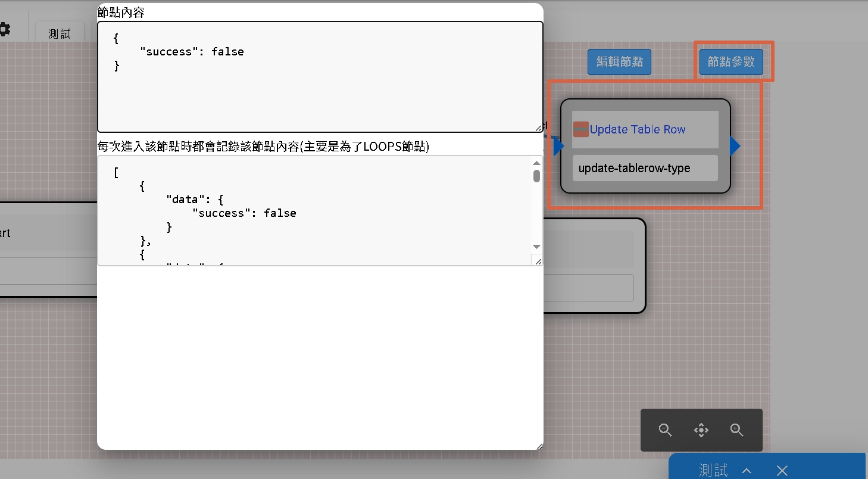
Task: Click the scroll up arrow in the log textarea
Action: point(536,163)
